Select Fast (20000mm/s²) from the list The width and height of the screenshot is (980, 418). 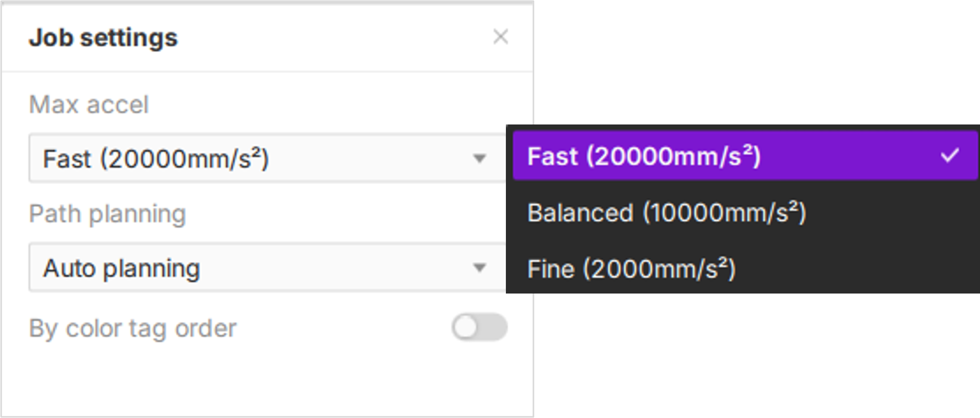[x=643, y=156]
